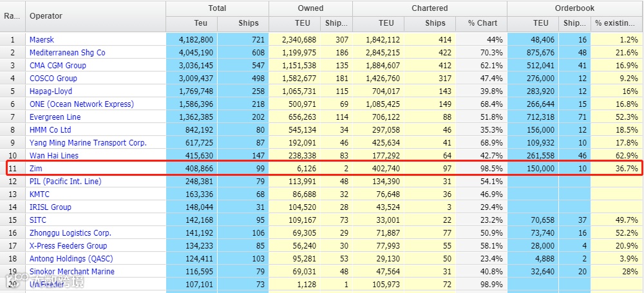Sort by Total Ships column header
Image resolution: width=644 pixels, height=293 pixels.
[x=243, y=23]
